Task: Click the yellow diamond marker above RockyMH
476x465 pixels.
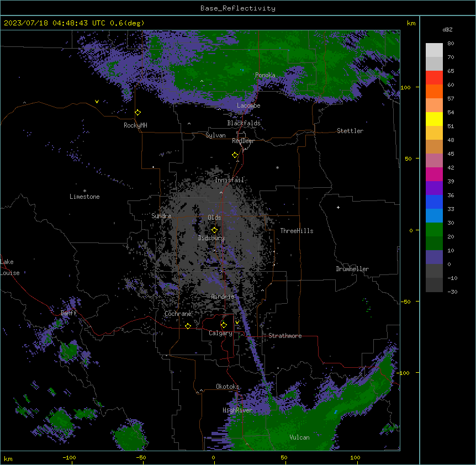Action: coord(137,113)
